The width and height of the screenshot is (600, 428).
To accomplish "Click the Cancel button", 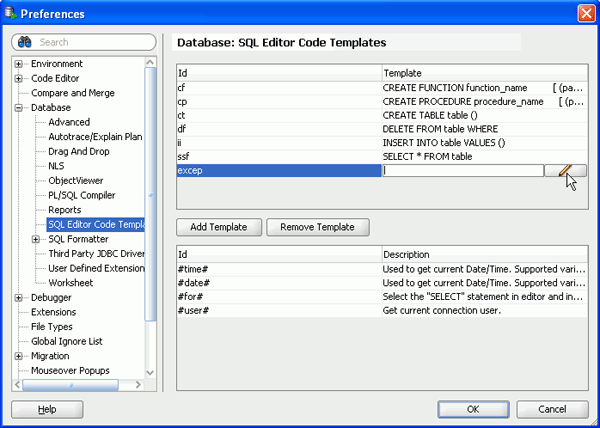I will (x=552, y=410).
